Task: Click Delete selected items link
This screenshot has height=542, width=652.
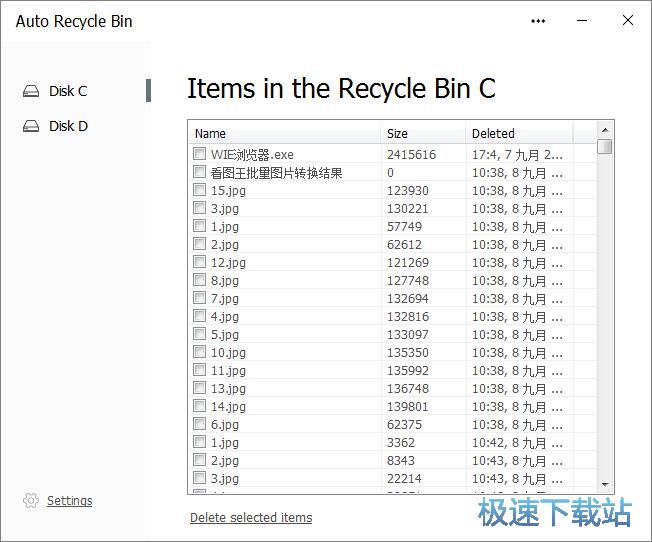Action: coord(251,517)
